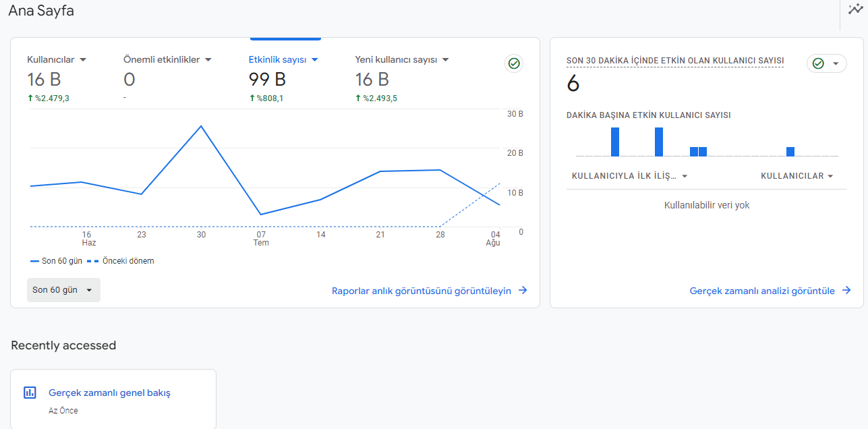Image resolution: width=868 pixels, height=429 pixels.
Task: Open the Önemli etkinlikler metric dropdown
Action: [x=208, y=59]
